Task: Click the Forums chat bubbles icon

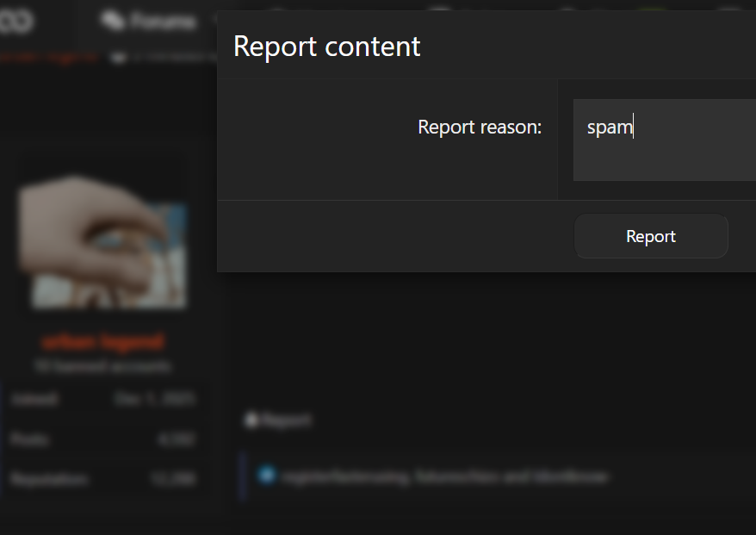Action: tap(112, 21)
